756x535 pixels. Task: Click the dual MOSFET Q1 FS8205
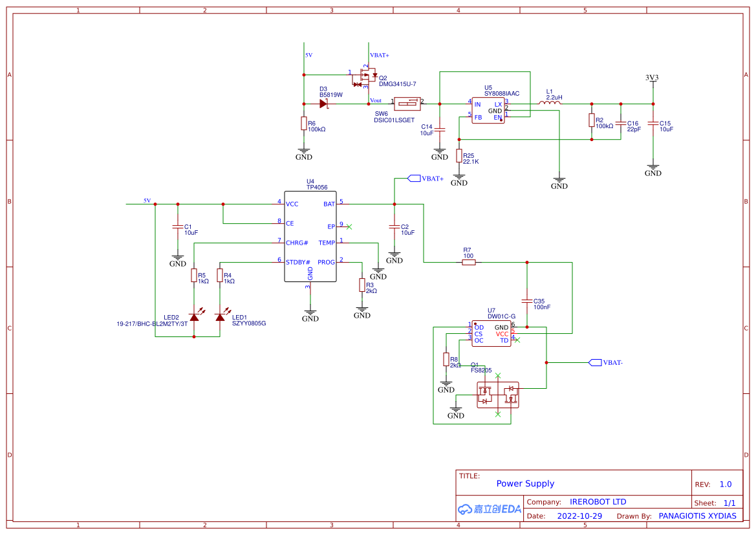(x=497, y=393)
